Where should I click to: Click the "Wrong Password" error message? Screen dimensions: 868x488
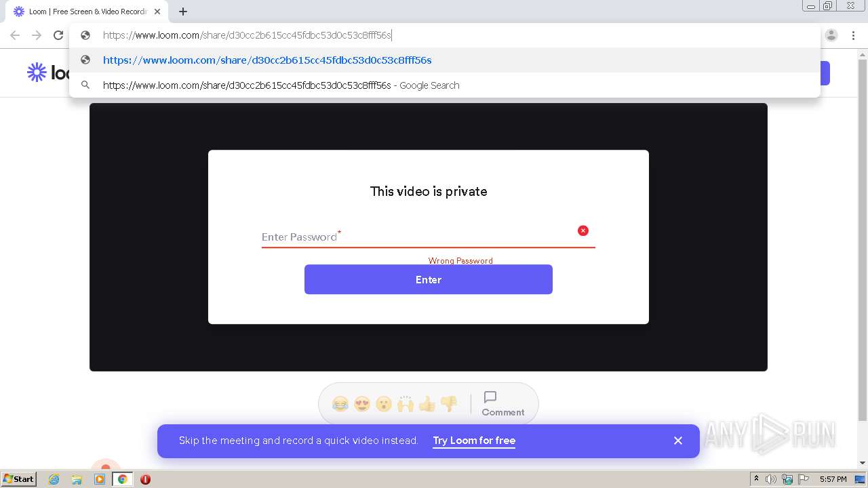coord(460,260)
